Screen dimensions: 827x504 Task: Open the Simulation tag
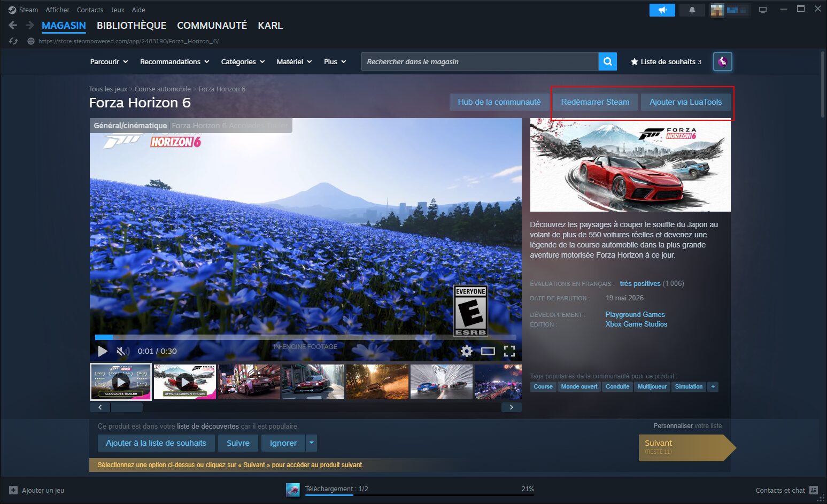(x=689, y=386)
